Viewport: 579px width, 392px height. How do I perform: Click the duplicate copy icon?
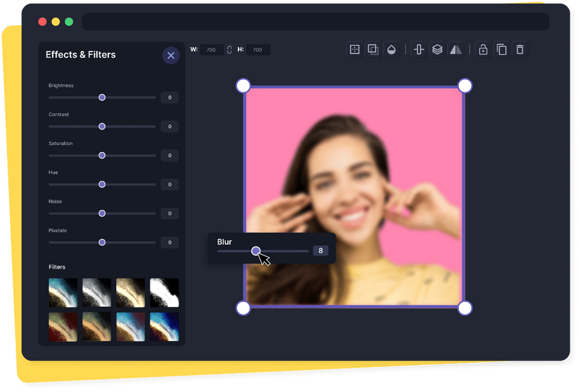(502, 49)
